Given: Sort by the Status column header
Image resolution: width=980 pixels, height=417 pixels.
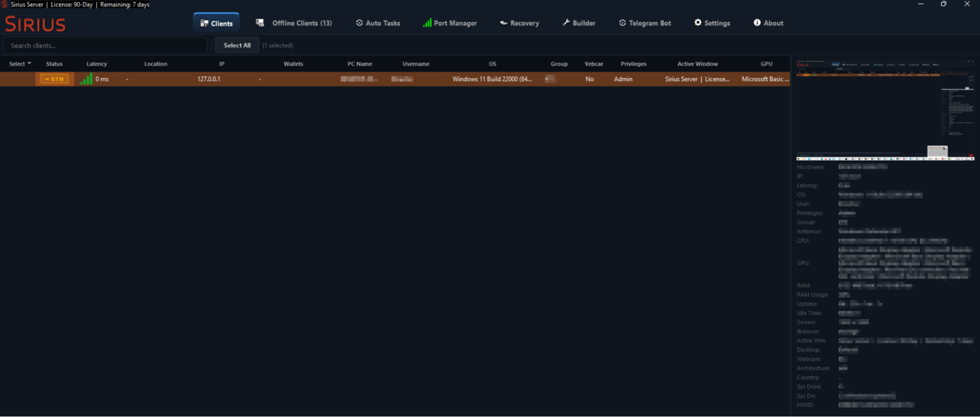Looking at the screenshot, I should [x=54, y=64].
